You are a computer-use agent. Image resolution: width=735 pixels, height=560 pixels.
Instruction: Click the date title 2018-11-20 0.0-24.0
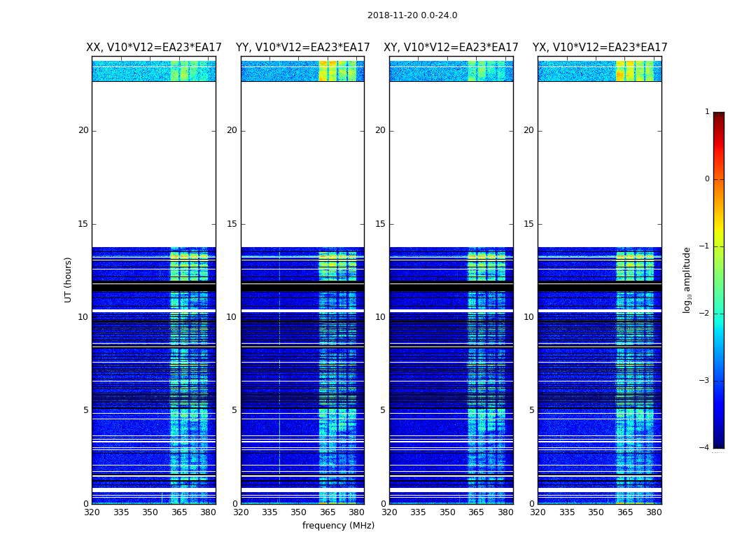tap(412, 15)
